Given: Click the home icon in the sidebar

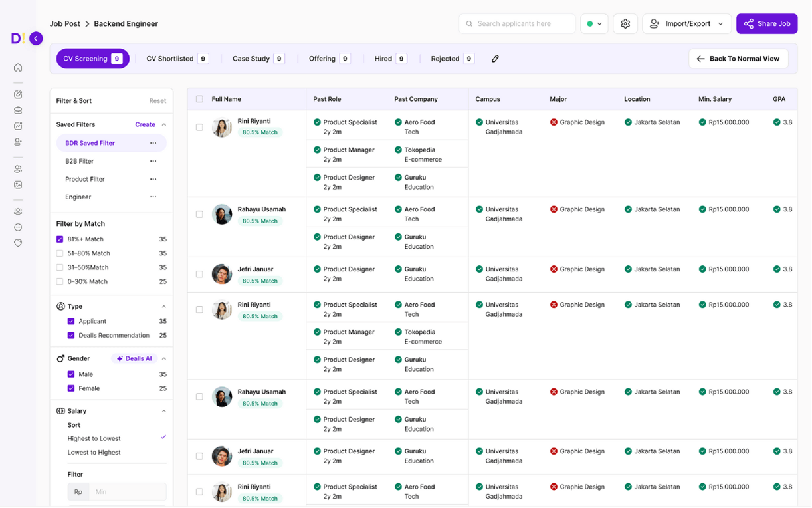Looking at the screenshot, I should [18, 68].
